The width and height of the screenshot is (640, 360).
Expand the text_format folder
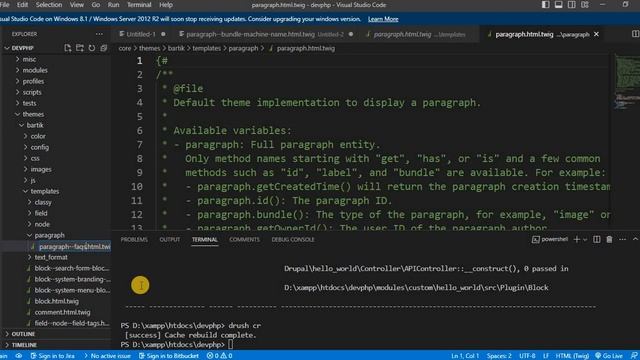pos(51,257)
